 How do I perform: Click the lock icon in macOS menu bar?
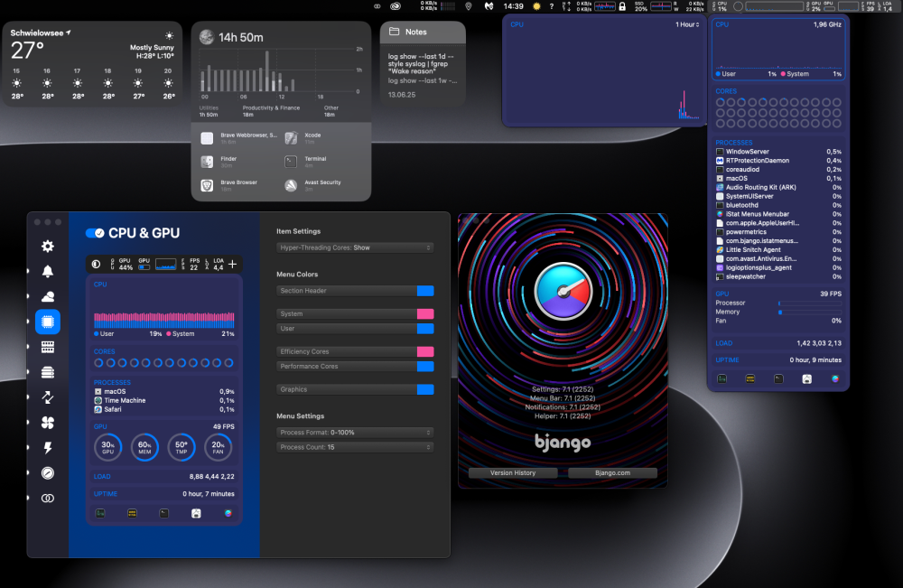click(x=622, y=6)
